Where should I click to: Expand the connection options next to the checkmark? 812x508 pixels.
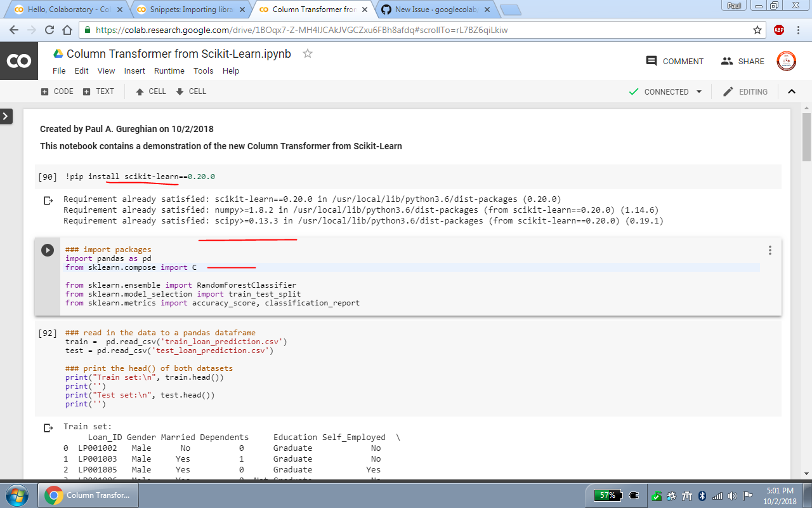(700, 91)
